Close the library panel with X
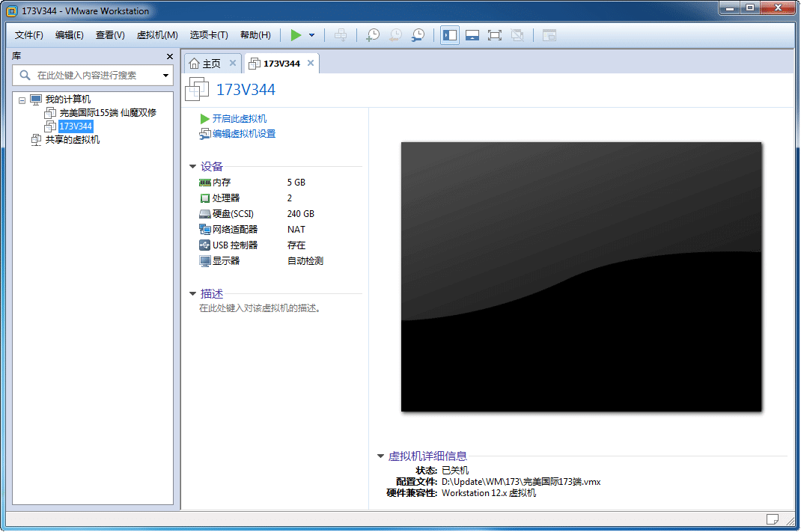 point(169,57)
